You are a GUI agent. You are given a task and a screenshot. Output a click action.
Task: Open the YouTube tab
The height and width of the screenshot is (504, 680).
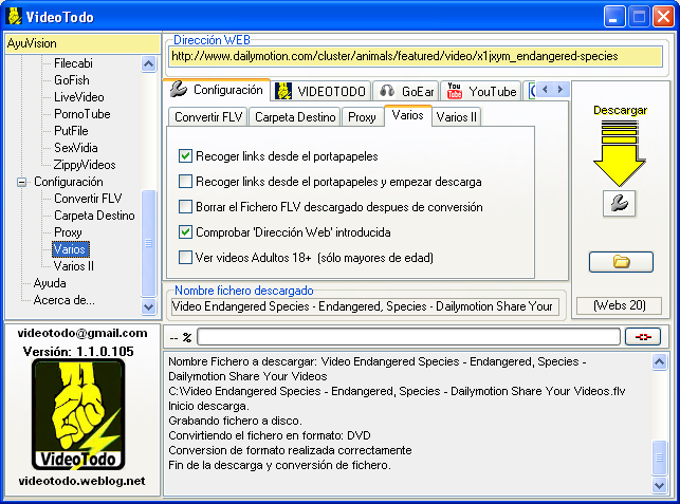[x=481, y=92]
